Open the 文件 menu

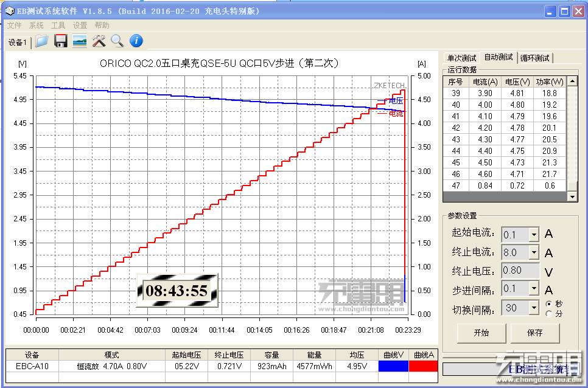coord(14,26)
